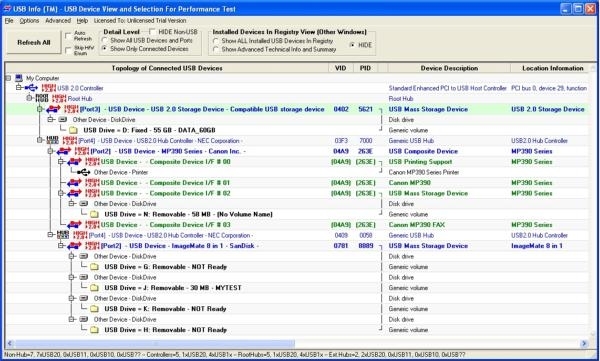The height and width of the screenshot is (361, 600).
Task: Collapse the ImageMate 8 in 1 node
Action: tap(61, 246)
